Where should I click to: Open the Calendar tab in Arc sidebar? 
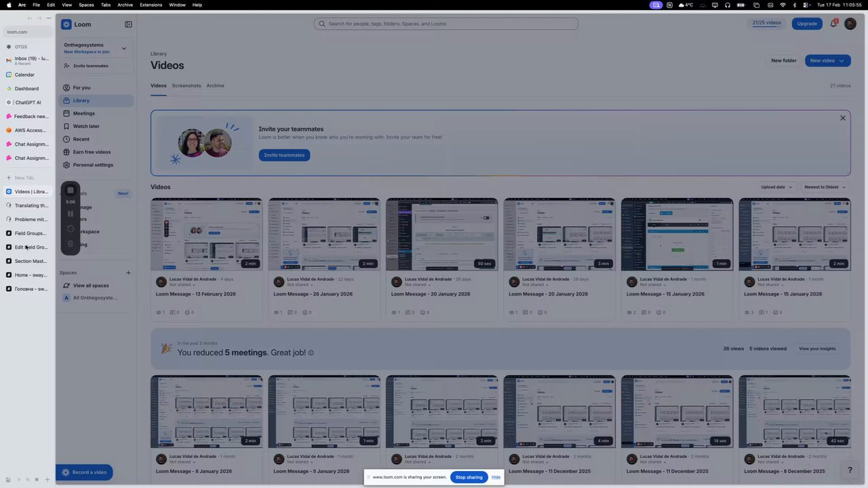click(27, 75)
